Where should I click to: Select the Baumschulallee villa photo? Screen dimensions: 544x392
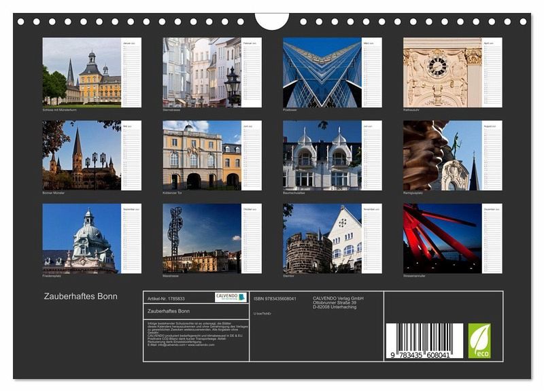click(322, 155)
